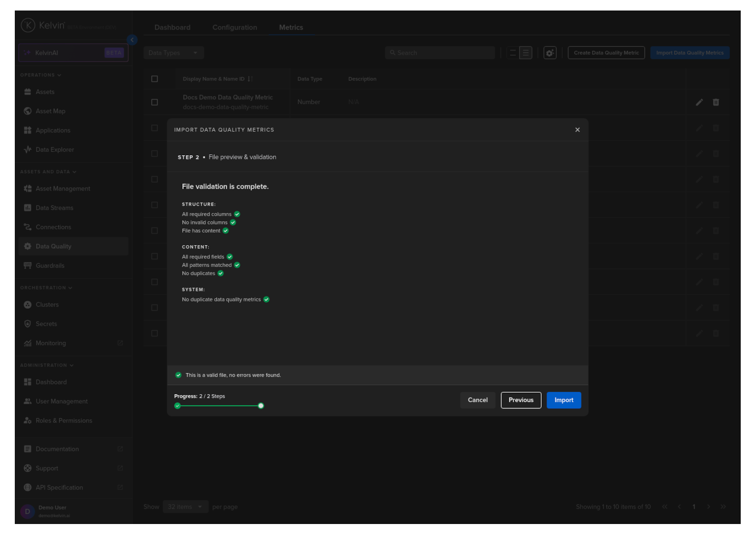Image resolution: width=756 pixels, height=535 pixels.
Task: Collapse the sidebar with the arrow icon
Action: click(132, 40)
